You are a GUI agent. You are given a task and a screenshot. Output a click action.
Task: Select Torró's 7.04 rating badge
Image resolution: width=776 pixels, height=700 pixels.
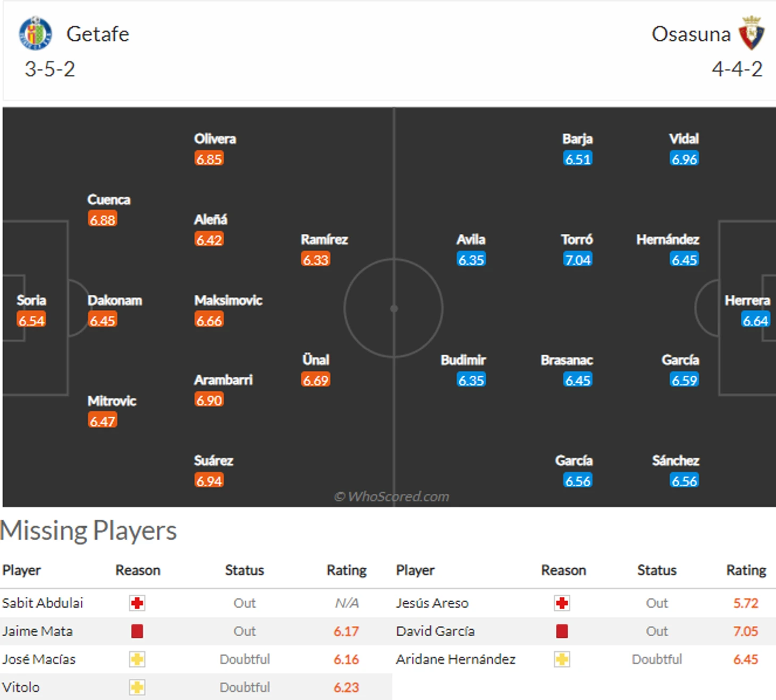pos(578,259)
